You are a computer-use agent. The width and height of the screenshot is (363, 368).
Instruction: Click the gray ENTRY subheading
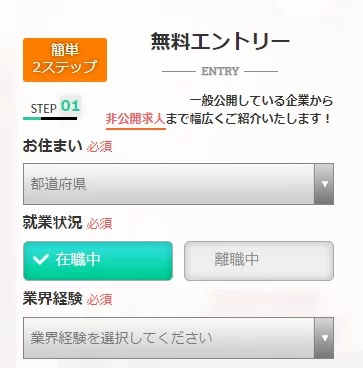(x=220, y=71)
